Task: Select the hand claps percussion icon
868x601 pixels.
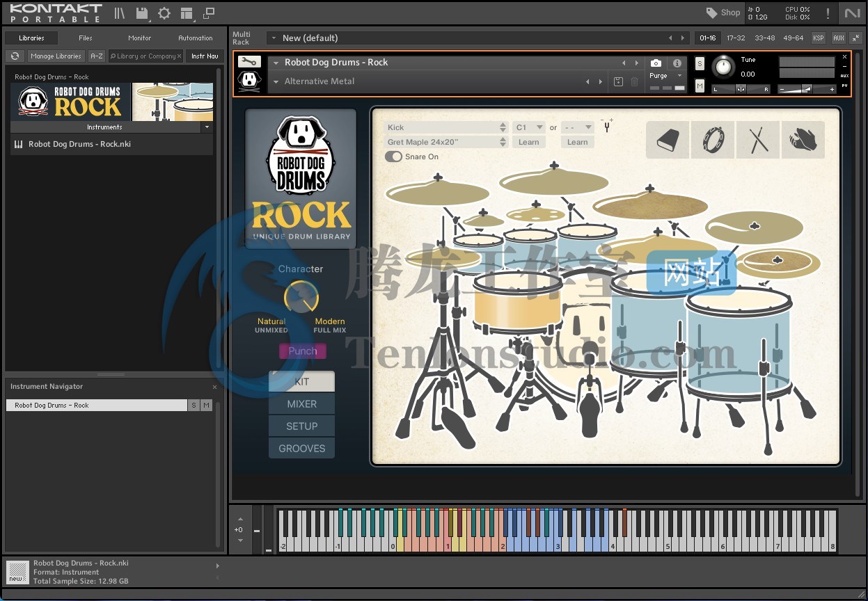Action: point(803,140)
